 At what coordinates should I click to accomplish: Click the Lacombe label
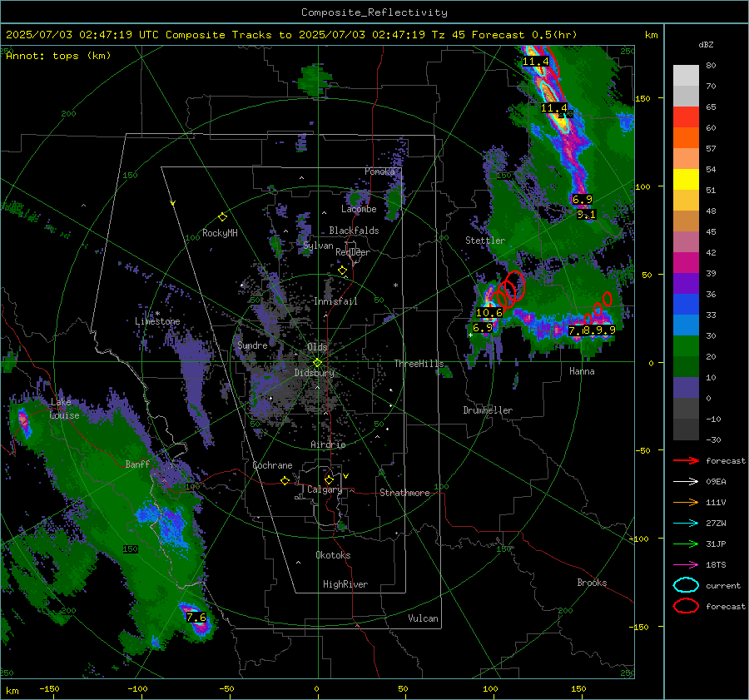pyautogui.click(x=359, y=209)
